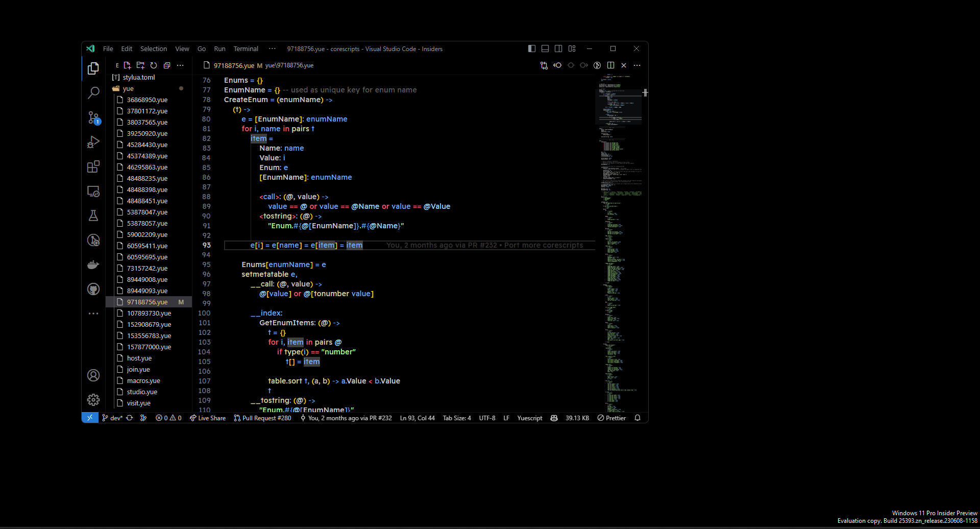Create a new file using the Explorer toolbar
Screen dimensions: 980x529
pyautogui.click(x=127, y=65)
